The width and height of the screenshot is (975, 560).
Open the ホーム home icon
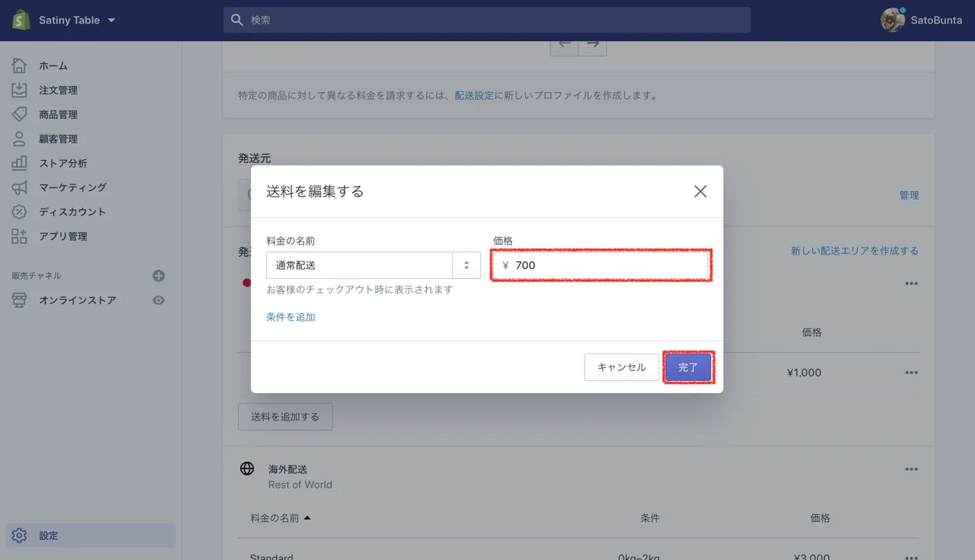[x=19, y=66]
